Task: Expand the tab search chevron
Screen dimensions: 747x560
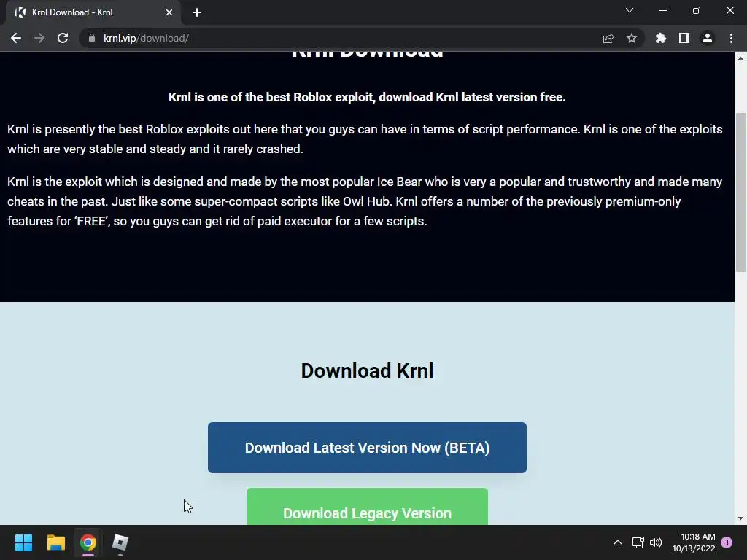Action: (630, 10)
